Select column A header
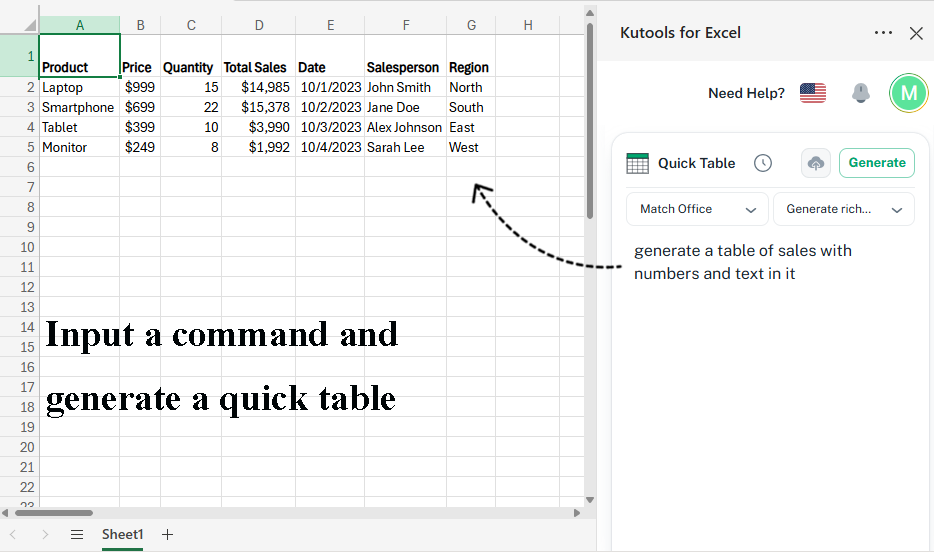 click(79, 25)
